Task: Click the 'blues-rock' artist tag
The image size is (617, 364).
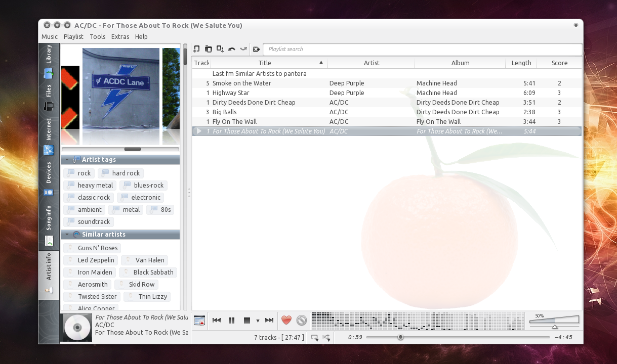Action: [x=143, y=186]
